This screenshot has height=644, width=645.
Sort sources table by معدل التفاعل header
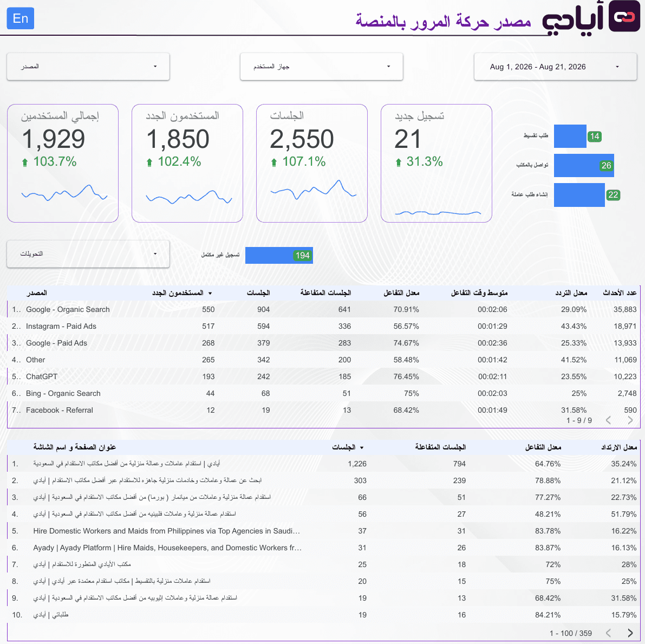(401, 292)
